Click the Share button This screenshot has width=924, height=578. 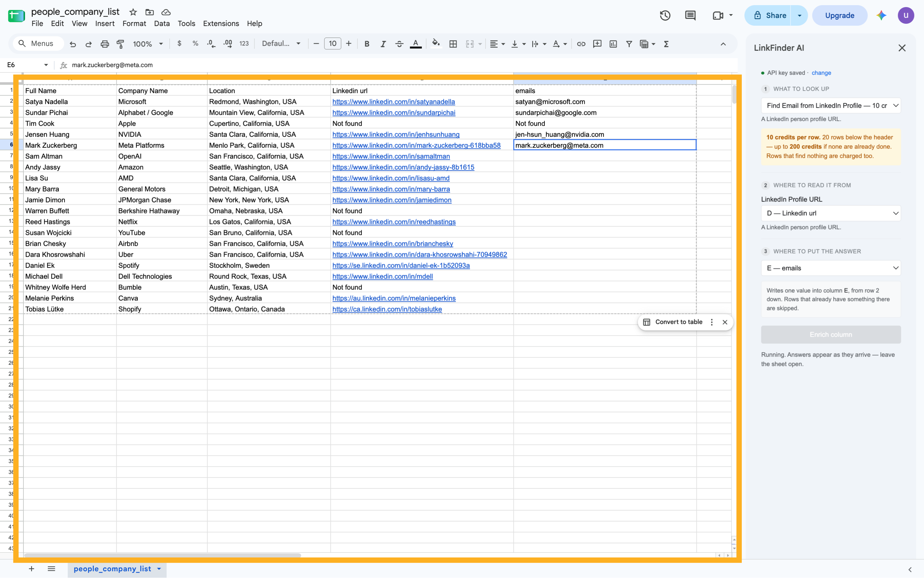coord(768,15)
